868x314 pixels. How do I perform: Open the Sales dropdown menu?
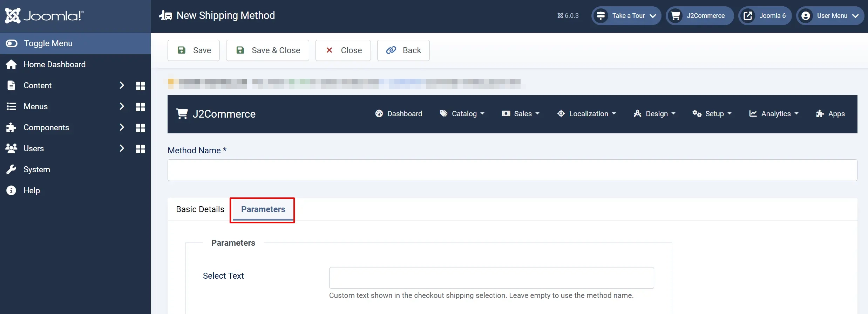pyautogui.click(x=521, y=114)
